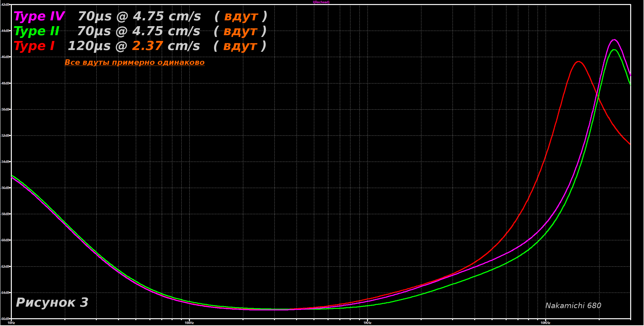Click the 'Рисунок 3' caption text
The width and height of the screenshot is (644, 326).
pyautogui.click(x=52, y=302)
